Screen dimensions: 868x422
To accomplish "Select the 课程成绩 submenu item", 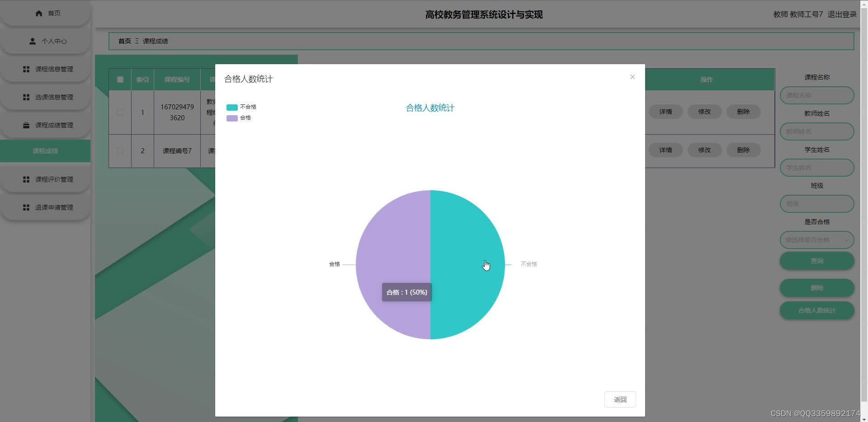I will [x=45, y=151].
